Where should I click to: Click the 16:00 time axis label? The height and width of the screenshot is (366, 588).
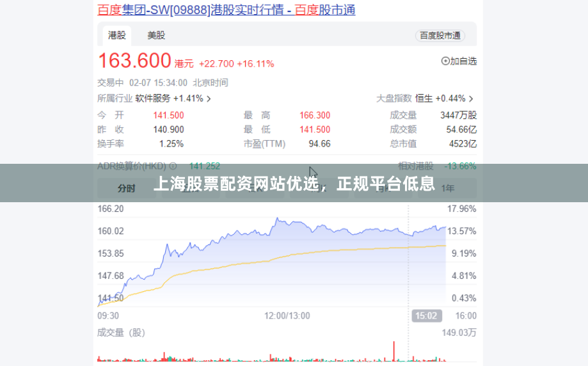tap(466, 315)
